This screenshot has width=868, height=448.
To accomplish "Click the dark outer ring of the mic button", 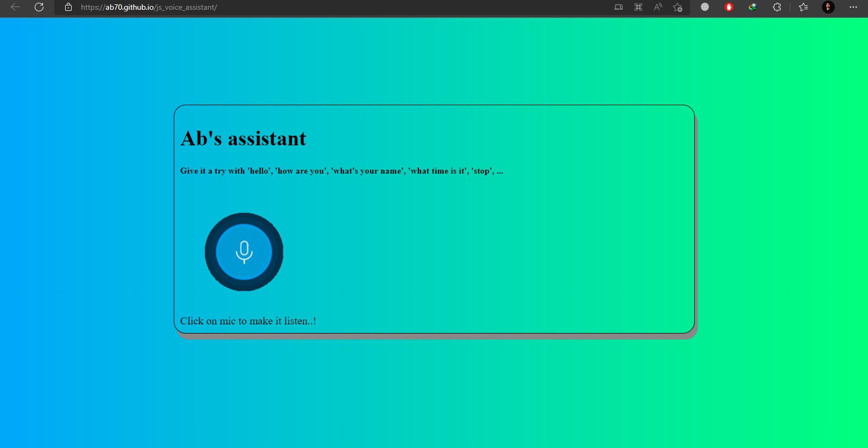I will pos(210,252).
